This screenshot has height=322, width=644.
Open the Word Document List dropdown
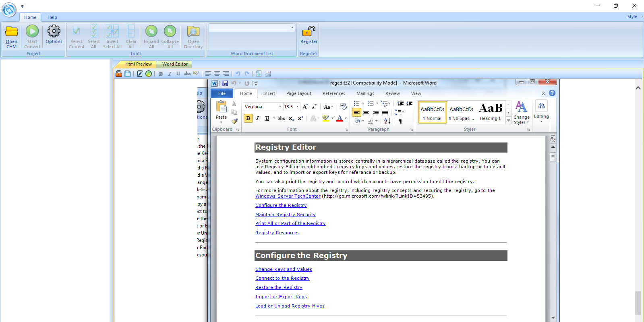click(x=292, y=28)
